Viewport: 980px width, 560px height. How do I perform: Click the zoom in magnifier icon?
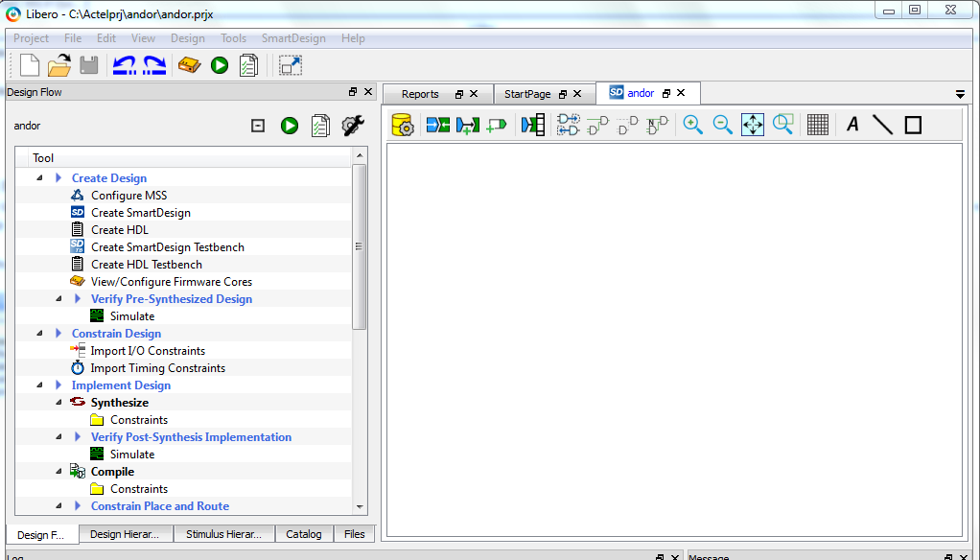[x=692, y=125]
